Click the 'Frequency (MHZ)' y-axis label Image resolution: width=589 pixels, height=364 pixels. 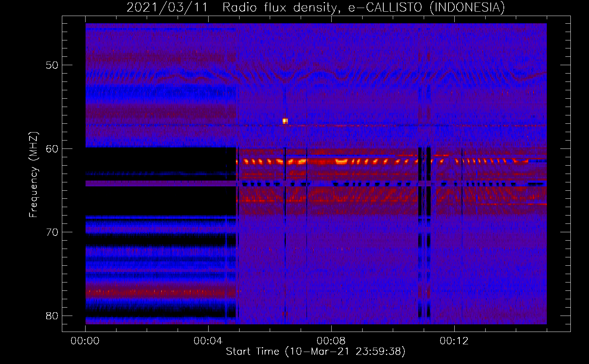(33, 175)
